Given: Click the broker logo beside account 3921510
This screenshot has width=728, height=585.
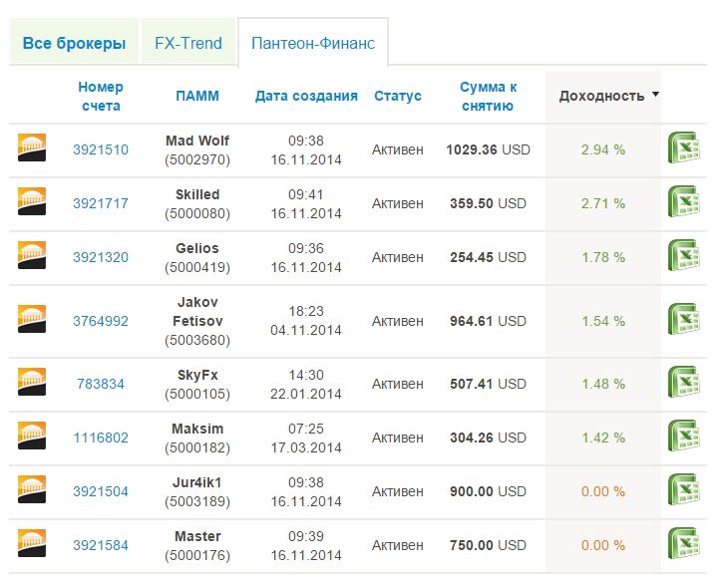Looking at the screenshot, I should [32, 149].
